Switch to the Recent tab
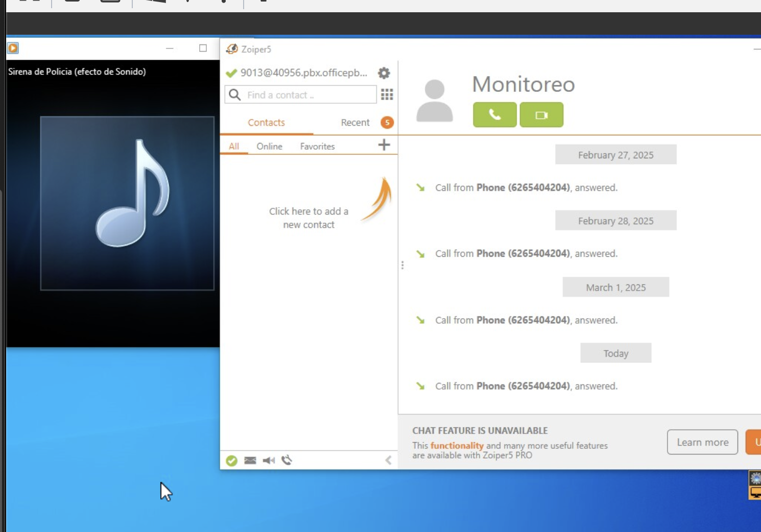 tap(355, 123)
